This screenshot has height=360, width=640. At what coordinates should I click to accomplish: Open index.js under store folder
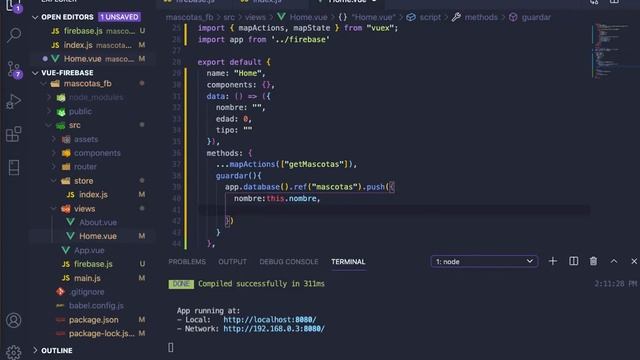[x=93, y=195]
